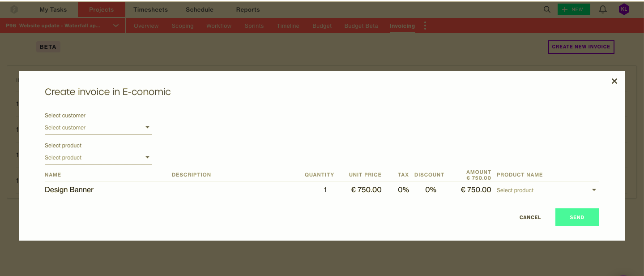Open the Timeline tab

point(288,26)
